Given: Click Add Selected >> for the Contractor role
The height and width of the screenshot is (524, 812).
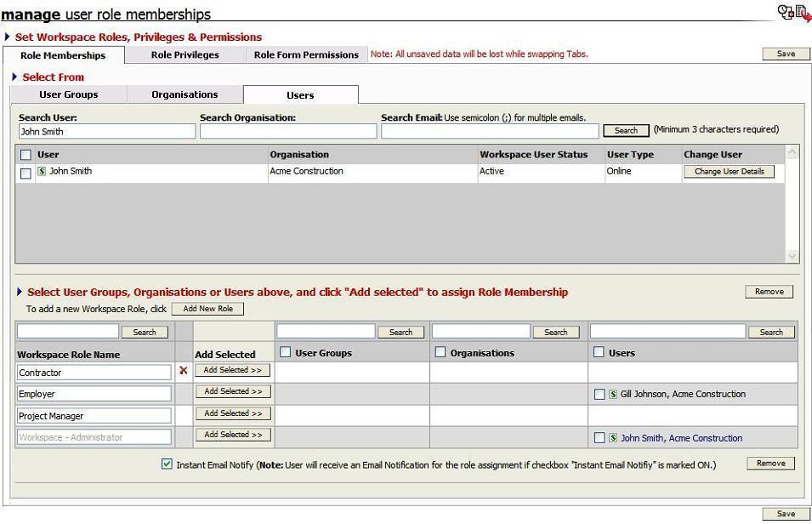Looking at the screenshot, I should click(232, 370).
